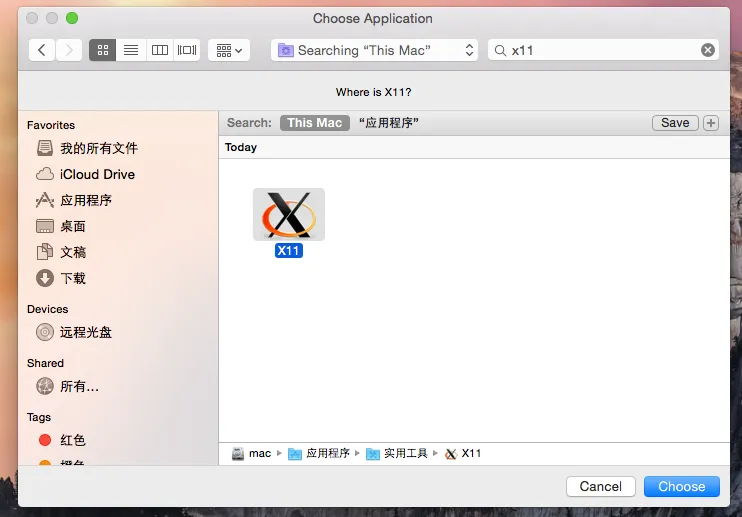Open 应用程序 in the sidebar favorites
The image size is (742, 517).
[x=74, y=200]
